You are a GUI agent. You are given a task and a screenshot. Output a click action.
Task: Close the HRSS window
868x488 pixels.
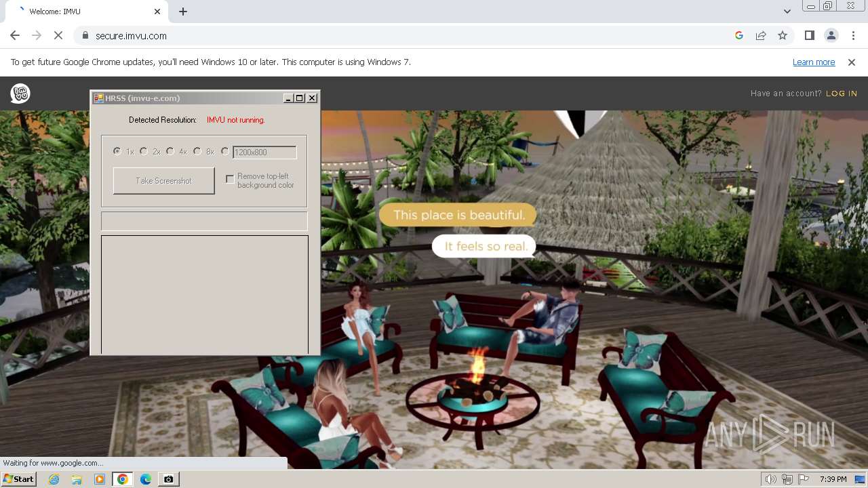pos(312,98)
